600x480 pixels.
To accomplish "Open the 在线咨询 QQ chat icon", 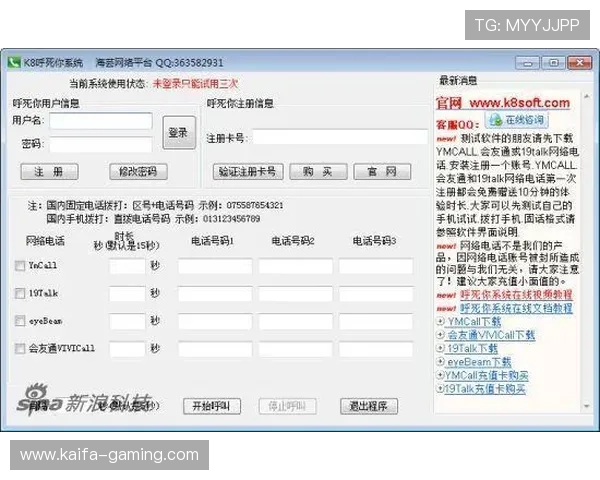I will coord(517,120).
